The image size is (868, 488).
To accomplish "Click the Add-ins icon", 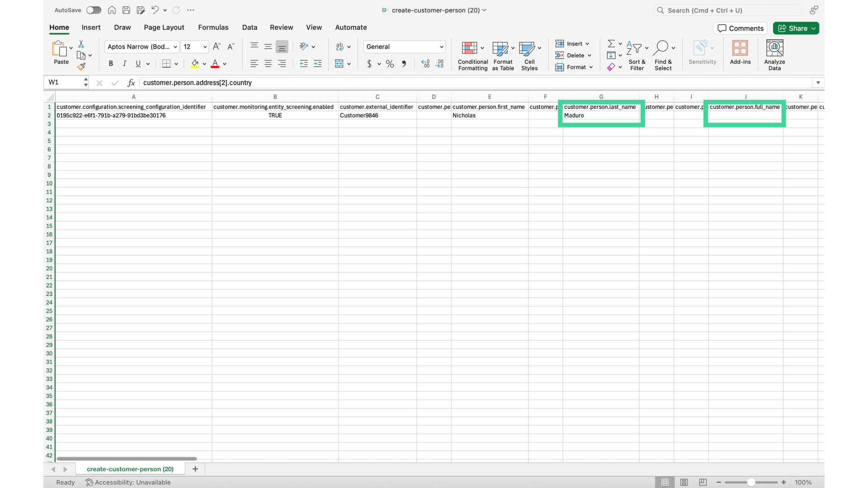I will click(740, 48).
